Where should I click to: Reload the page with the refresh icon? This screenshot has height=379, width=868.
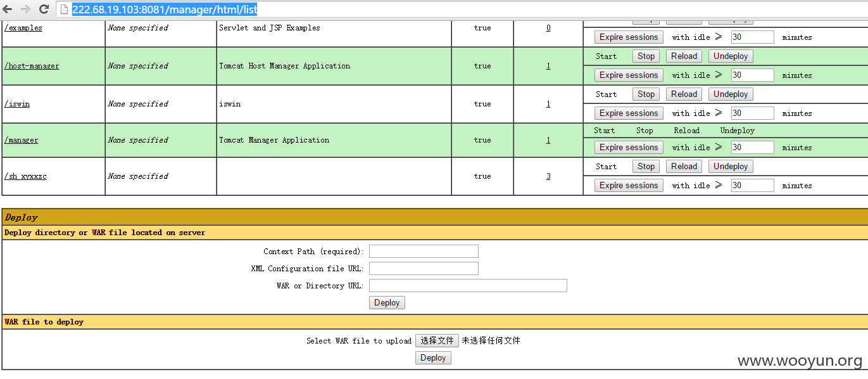click(44, 9)
